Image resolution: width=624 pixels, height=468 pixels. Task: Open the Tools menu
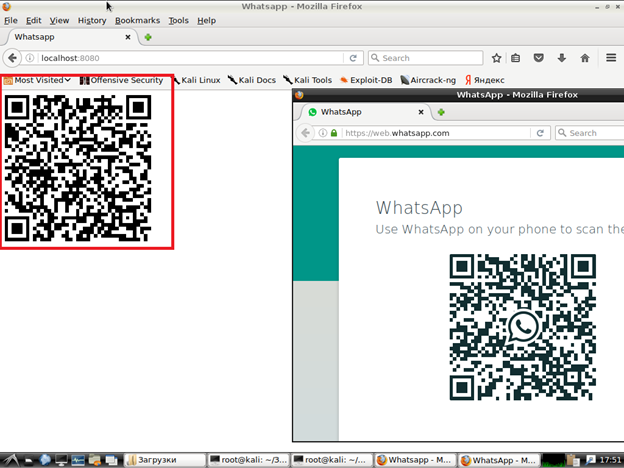(x=178, y=20)
